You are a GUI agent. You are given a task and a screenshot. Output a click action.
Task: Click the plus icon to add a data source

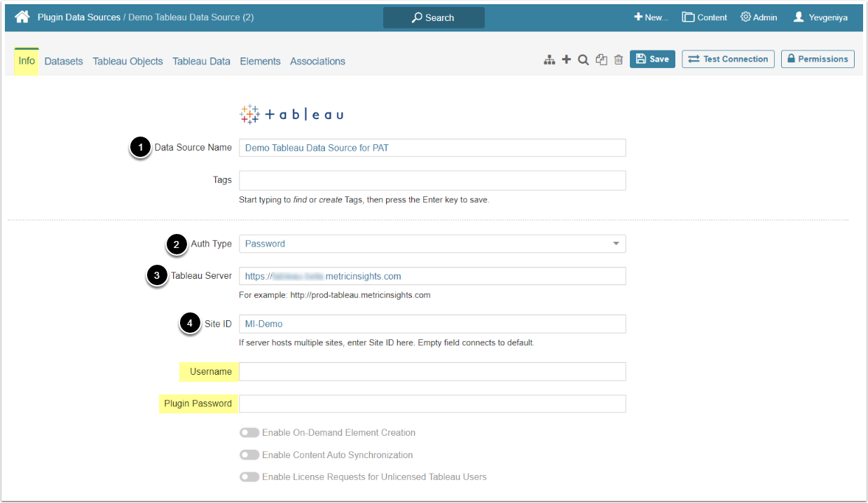tap(566, 60)
